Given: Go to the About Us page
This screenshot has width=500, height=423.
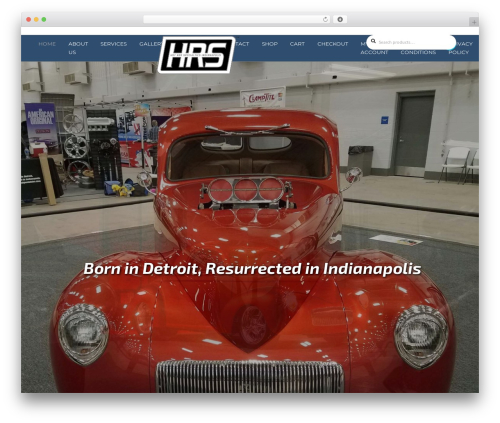Looking at the screenshot, I should [x=78, y=48].
